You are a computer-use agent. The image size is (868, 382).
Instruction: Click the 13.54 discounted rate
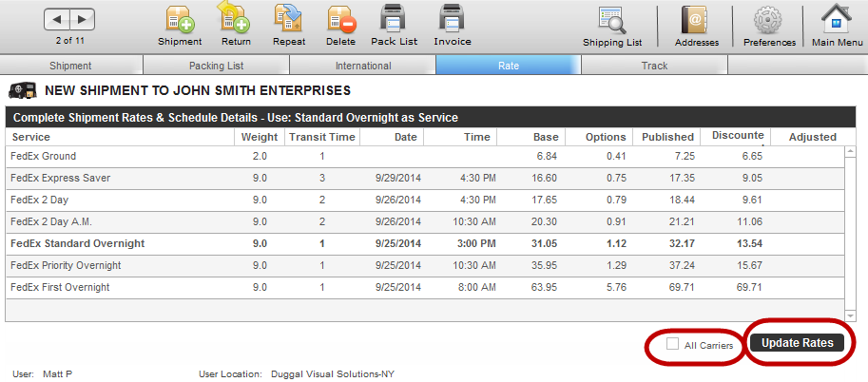[x=749, y=243]
